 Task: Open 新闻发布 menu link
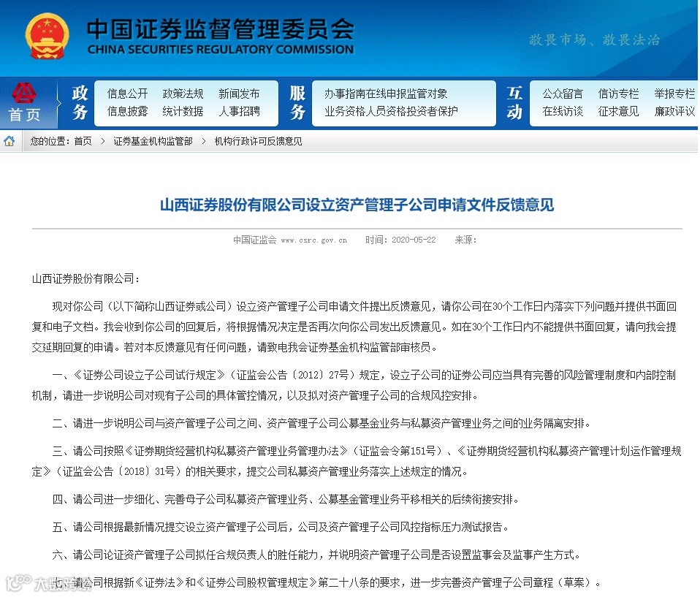(x=239, y=94)
